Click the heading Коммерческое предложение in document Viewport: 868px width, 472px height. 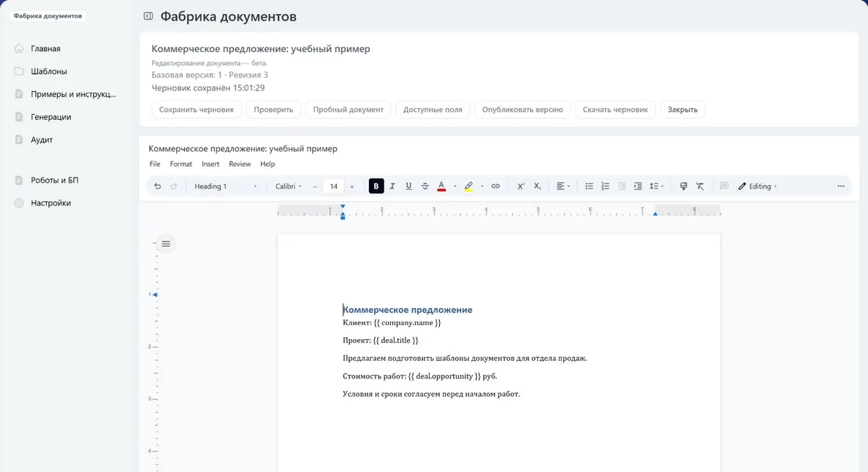(408, 310)
